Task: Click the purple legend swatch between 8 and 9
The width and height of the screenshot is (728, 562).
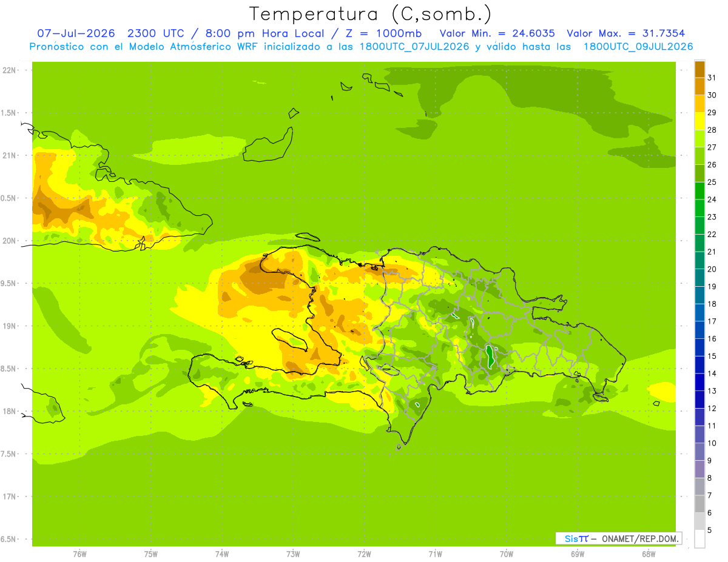Action: pyautogui.click(x=699, y=469)
